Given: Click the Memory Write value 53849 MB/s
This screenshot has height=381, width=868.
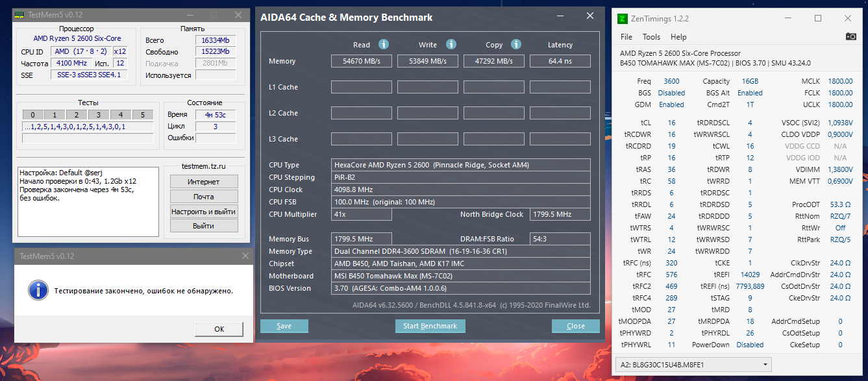Looking at the screenshot, I should point(427,61).
